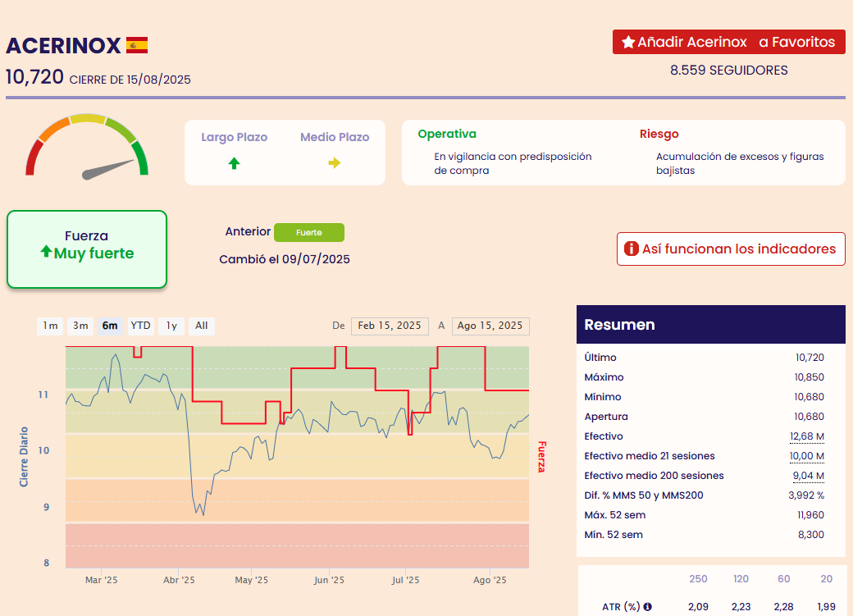
Task: Click the 20 column header in ATR table
Action: tap(827, 579)
